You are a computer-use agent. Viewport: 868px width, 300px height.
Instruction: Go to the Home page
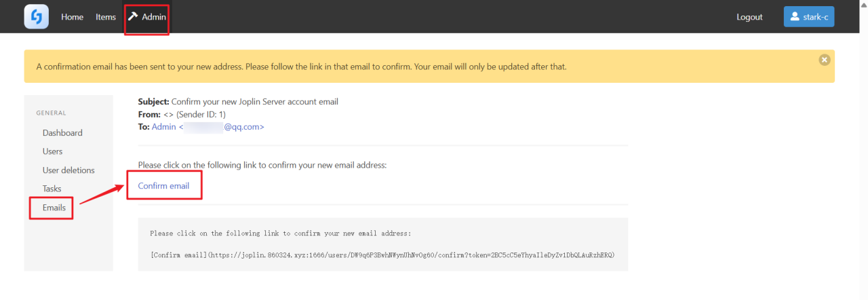point(72,17)
